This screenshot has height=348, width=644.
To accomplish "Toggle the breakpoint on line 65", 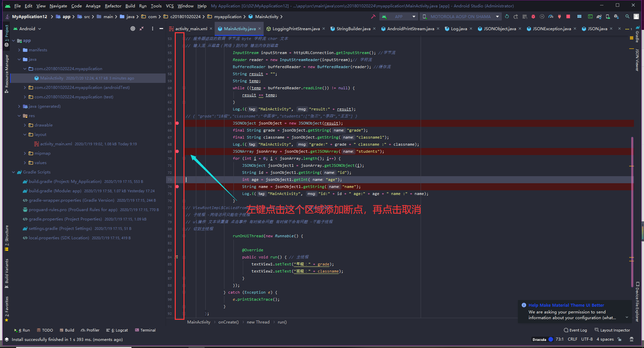I will pos(177,123).
